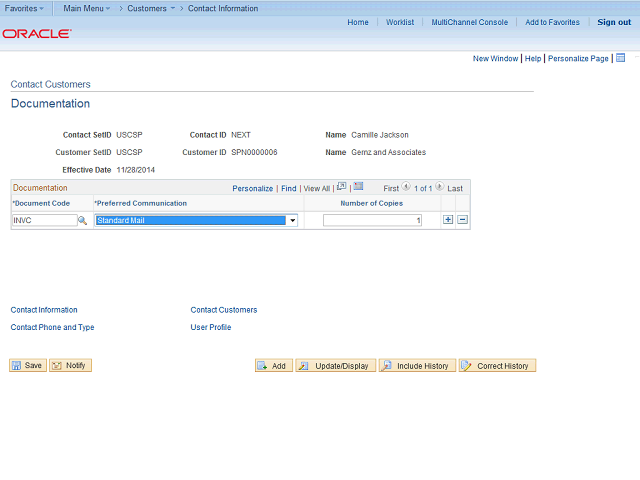Click the Preferred Communication column header

(x=140, y=203)
